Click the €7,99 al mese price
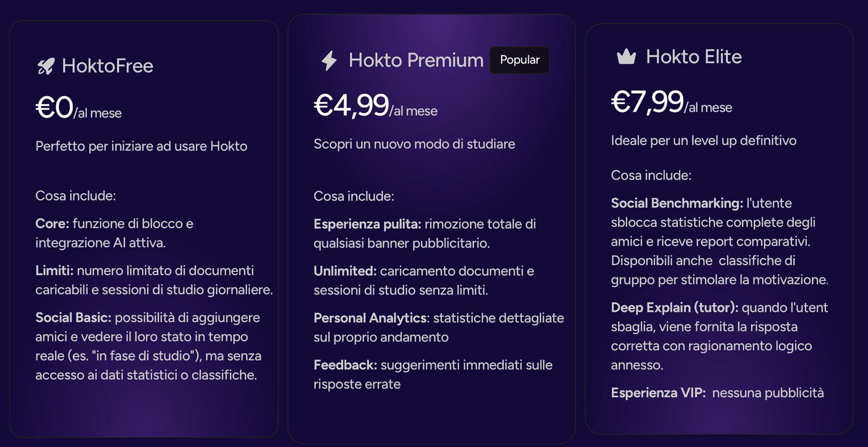The width and height of the screenshot is (868, 447). (672, 102)
